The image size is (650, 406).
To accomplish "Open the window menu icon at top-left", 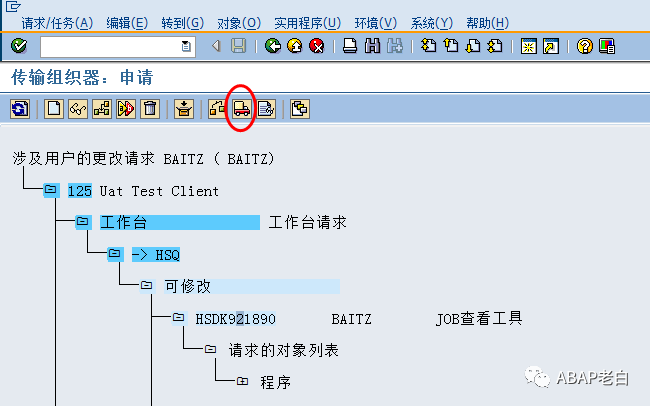I will pos(13,6).
